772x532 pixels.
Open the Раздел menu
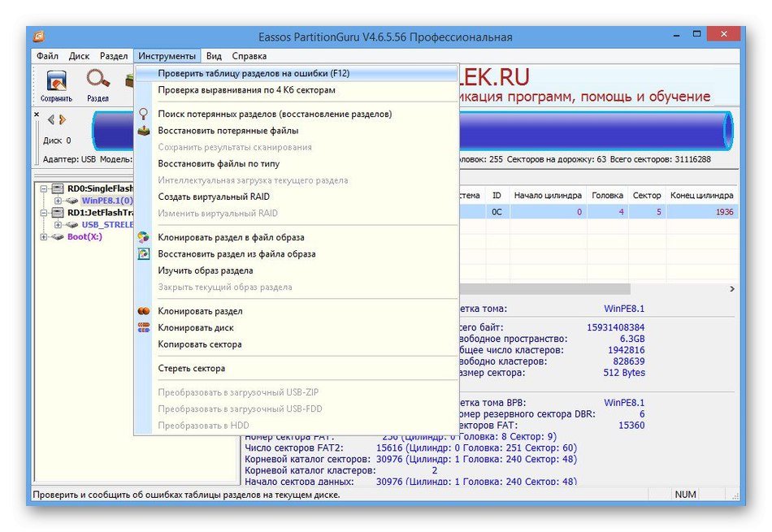point(114,56)
